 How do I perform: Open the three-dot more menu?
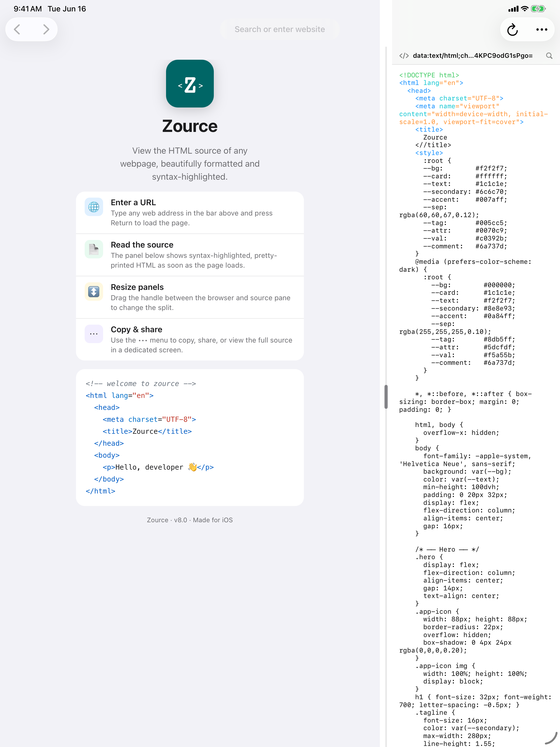click(542, 30)
